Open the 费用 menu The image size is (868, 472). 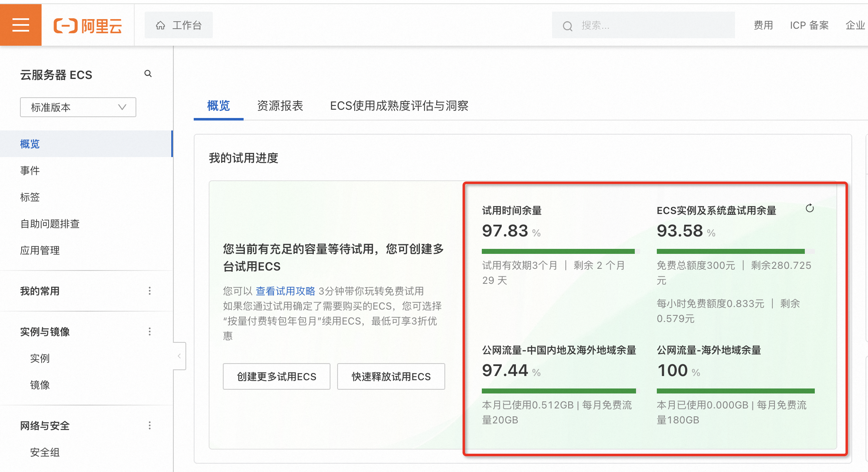(763, 25)
